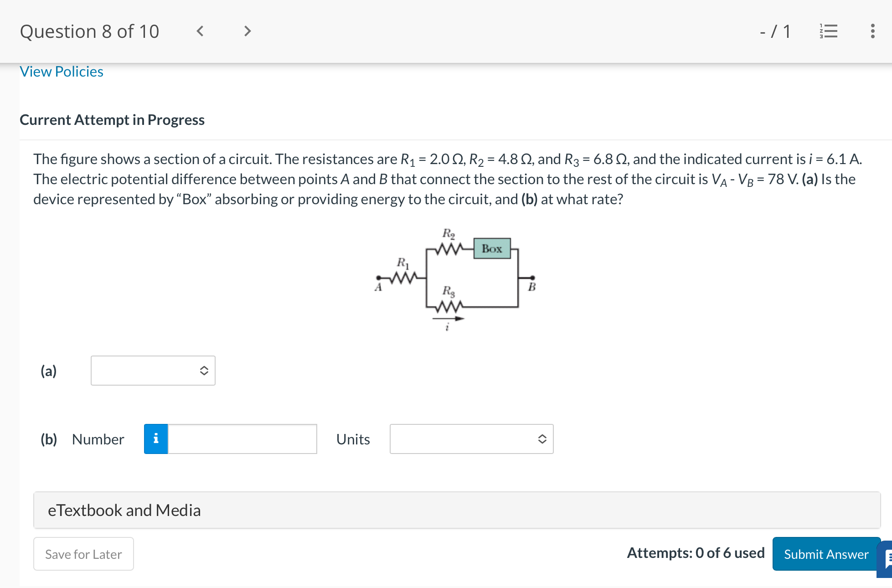Click the score display showing - / 1
This screenshot has height=588, width=892.
(x=775, y=31)
